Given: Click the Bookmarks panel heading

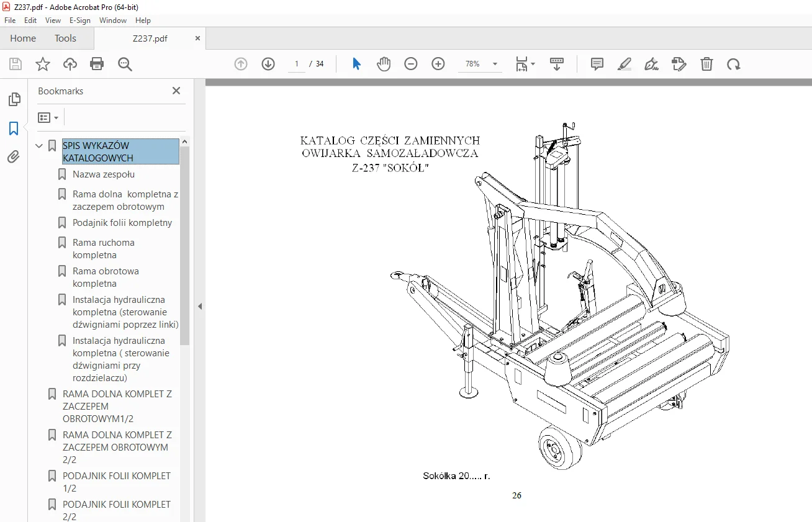Looking at the screenshot, I should [x=61, y=91].
